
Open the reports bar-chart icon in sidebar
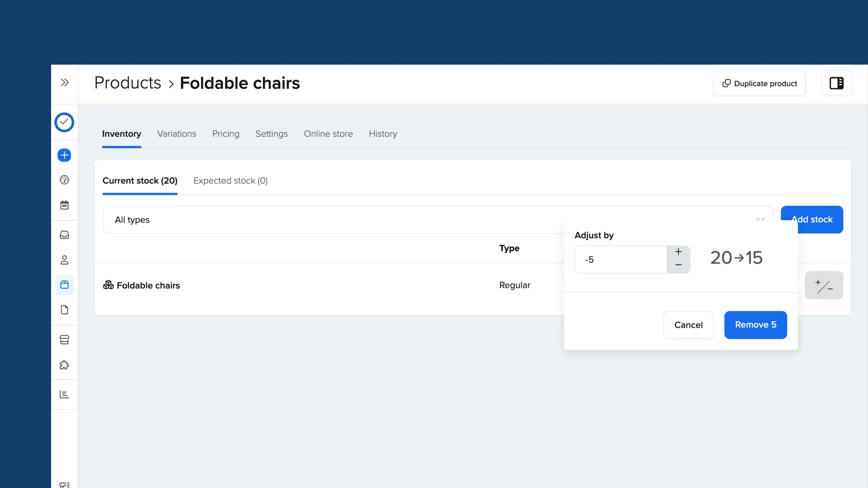pos(64,394)
